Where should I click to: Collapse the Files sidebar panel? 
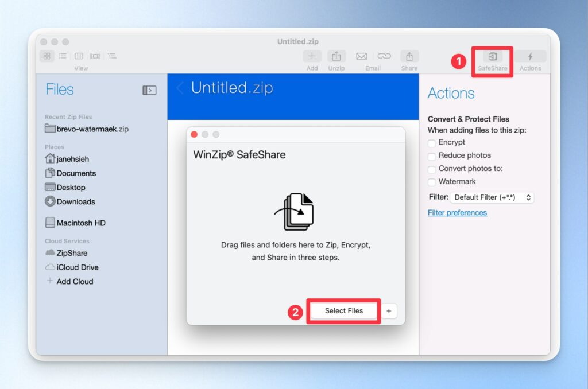click(x=149, y=90)
